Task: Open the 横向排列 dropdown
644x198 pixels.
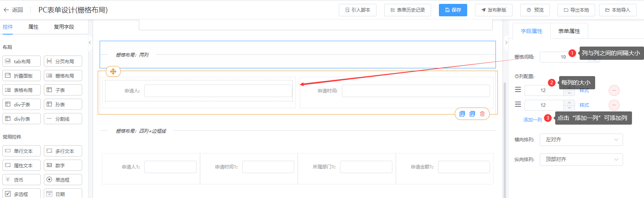Action: point(581,140)
